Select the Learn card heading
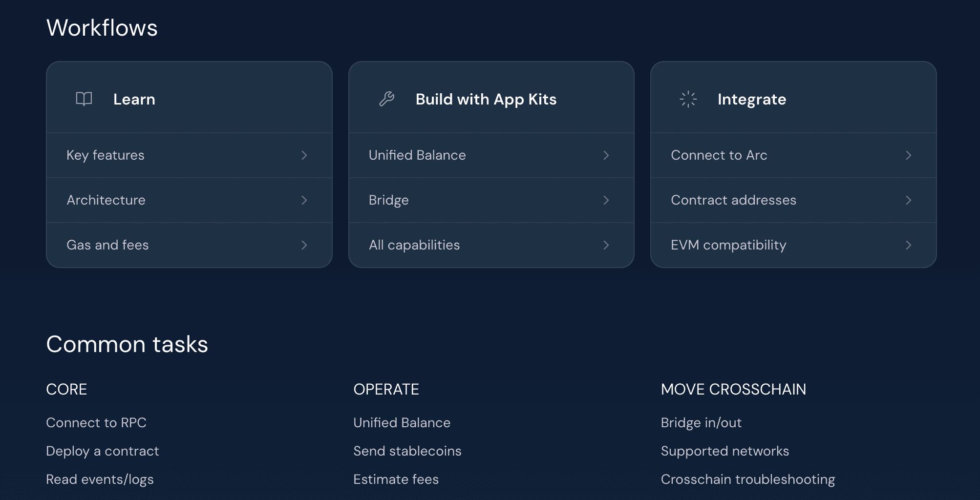Image resolution: width=980 pixels, height=500 pixels. point(134,99)
